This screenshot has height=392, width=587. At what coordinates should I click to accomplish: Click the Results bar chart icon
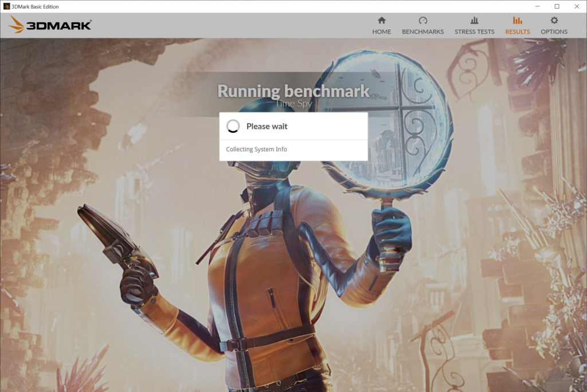(x=518, y=20)
